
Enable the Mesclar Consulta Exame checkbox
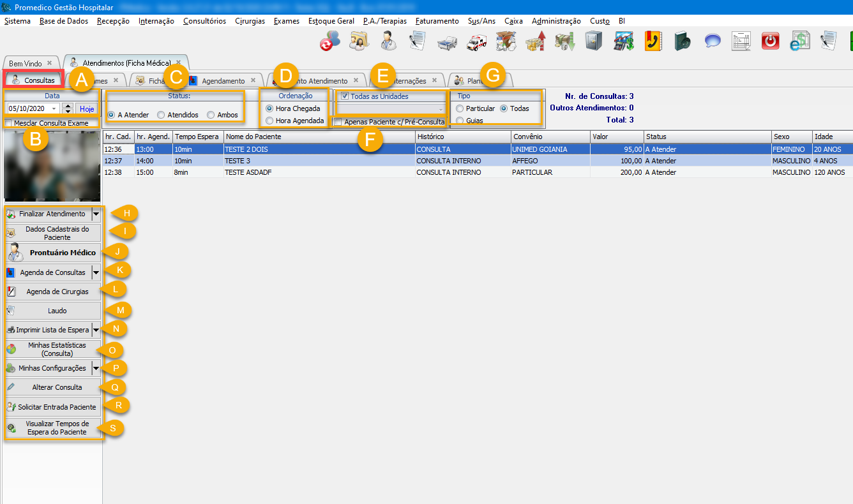pyautogui.click(x=8, y=122)
